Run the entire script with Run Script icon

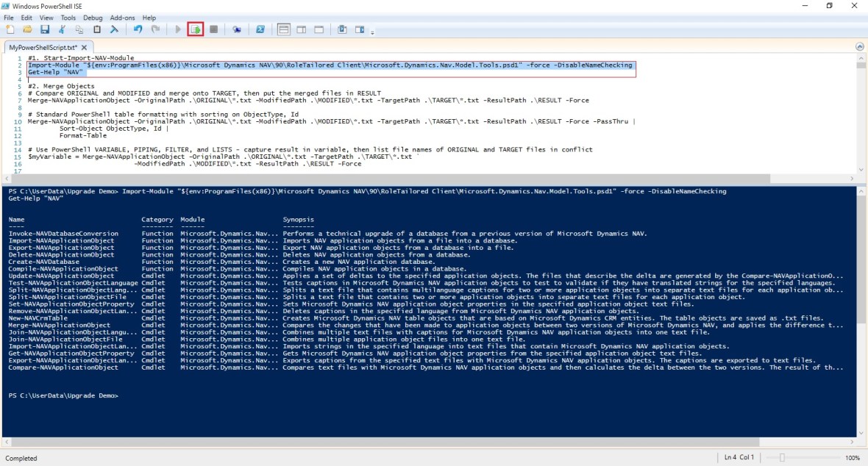click(179, 29)
